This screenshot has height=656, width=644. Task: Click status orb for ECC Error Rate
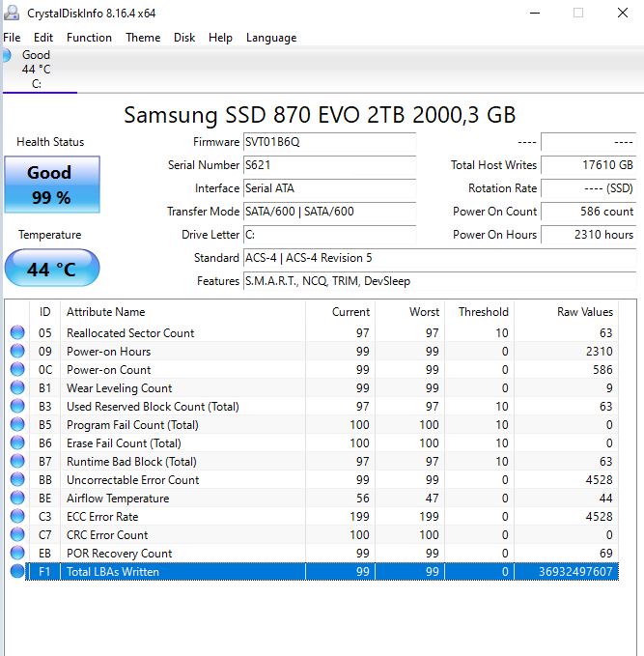17,516
